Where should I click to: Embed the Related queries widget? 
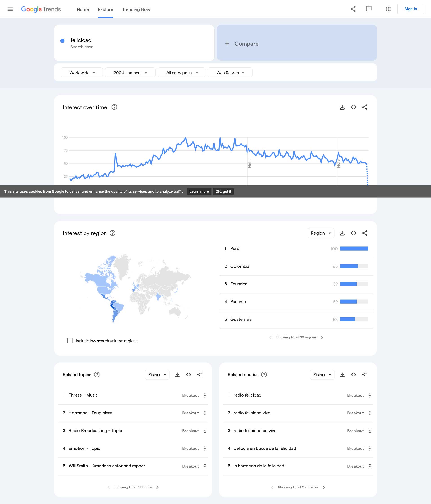pos(354,375)
